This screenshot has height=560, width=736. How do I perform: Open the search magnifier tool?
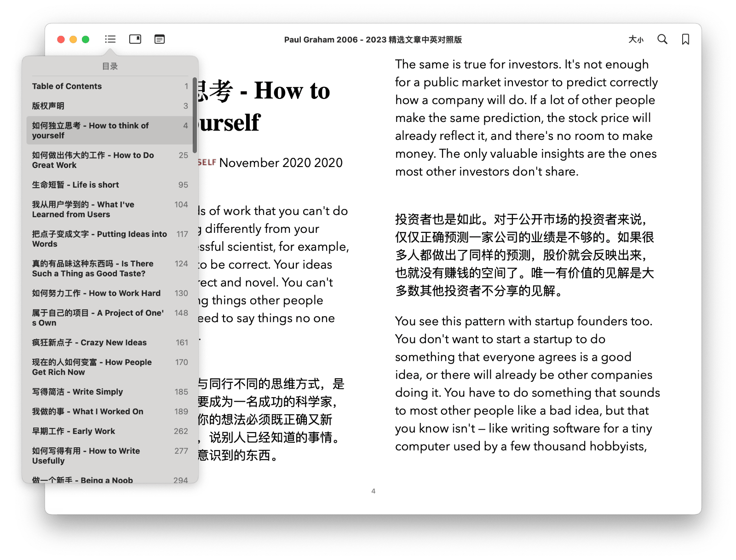(x=662, y=40)
